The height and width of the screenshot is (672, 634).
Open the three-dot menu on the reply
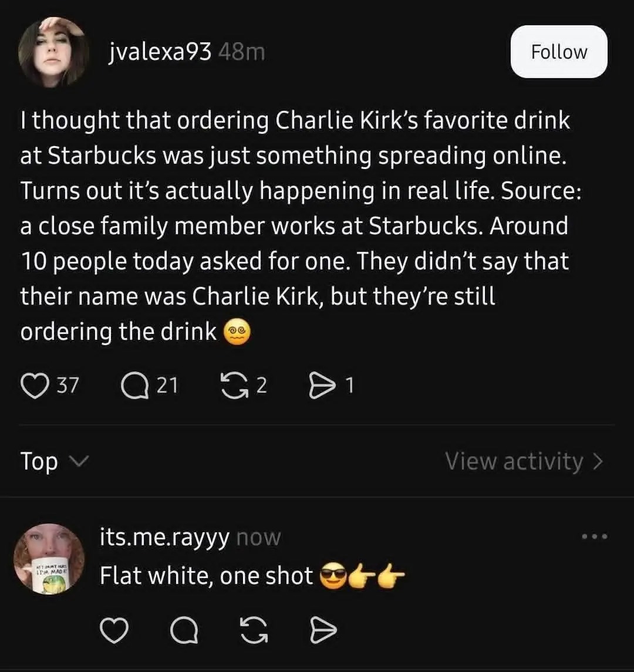pyautogui.click(x=594, y=536)
